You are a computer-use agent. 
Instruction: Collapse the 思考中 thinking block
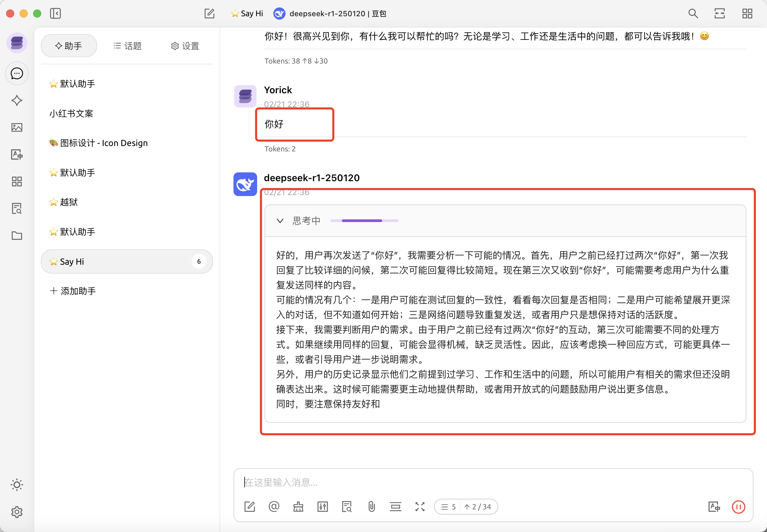(280, 221)
